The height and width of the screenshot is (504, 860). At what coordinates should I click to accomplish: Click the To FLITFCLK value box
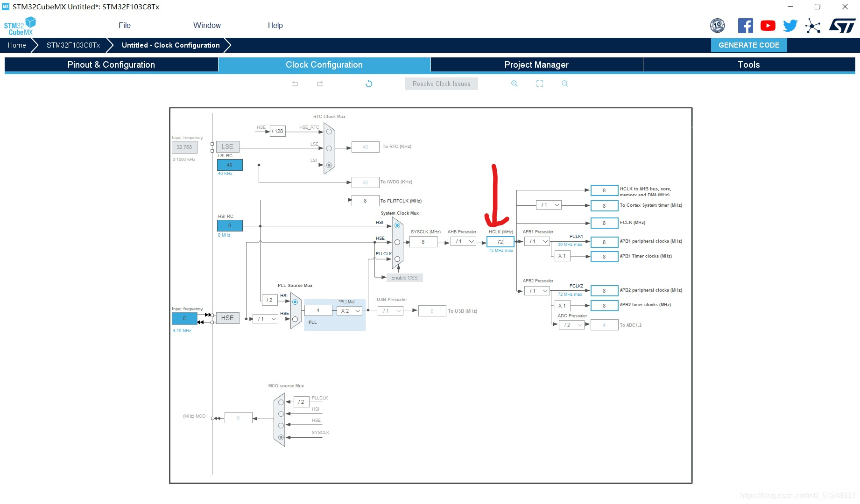[x=365, y=201]
